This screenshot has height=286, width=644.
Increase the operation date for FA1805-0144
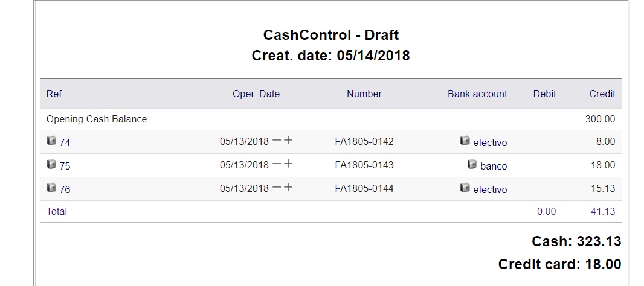(x=288, y=188)
